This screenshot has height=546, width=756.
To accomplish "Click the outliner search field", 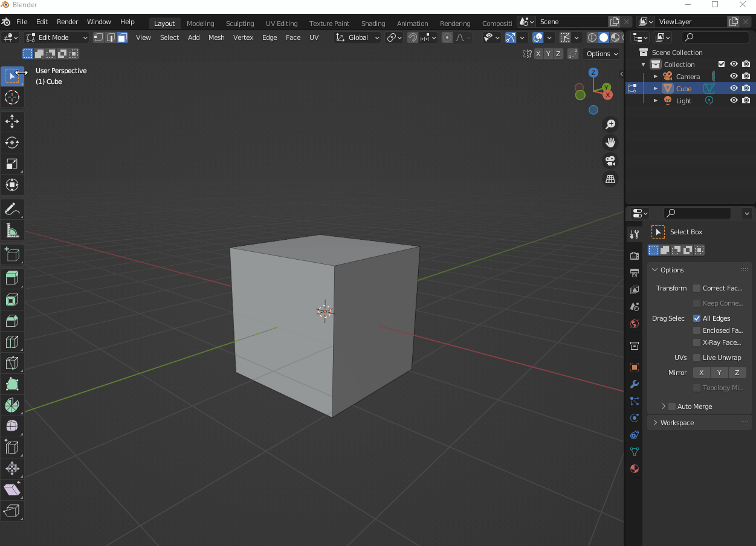I will pos(715,37).
